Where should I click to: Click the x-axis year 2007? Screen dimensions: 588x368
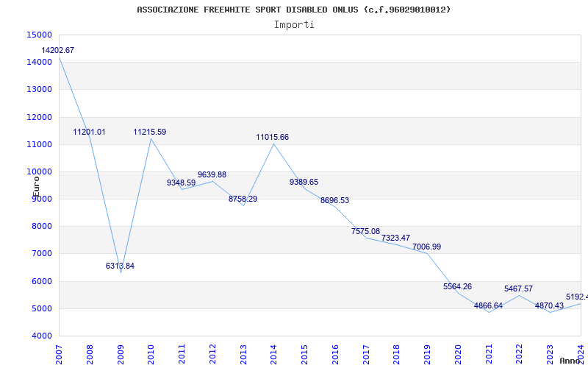(x=59, y=355)
